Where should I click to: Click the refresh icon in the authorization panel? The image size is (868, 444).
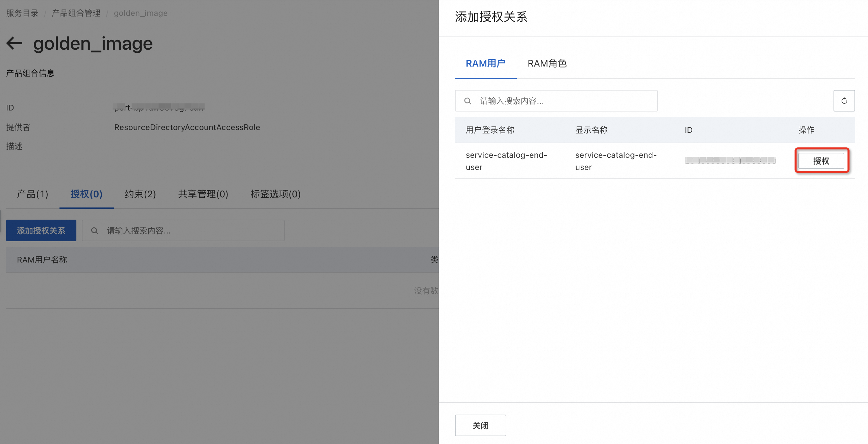coord(844,101)
